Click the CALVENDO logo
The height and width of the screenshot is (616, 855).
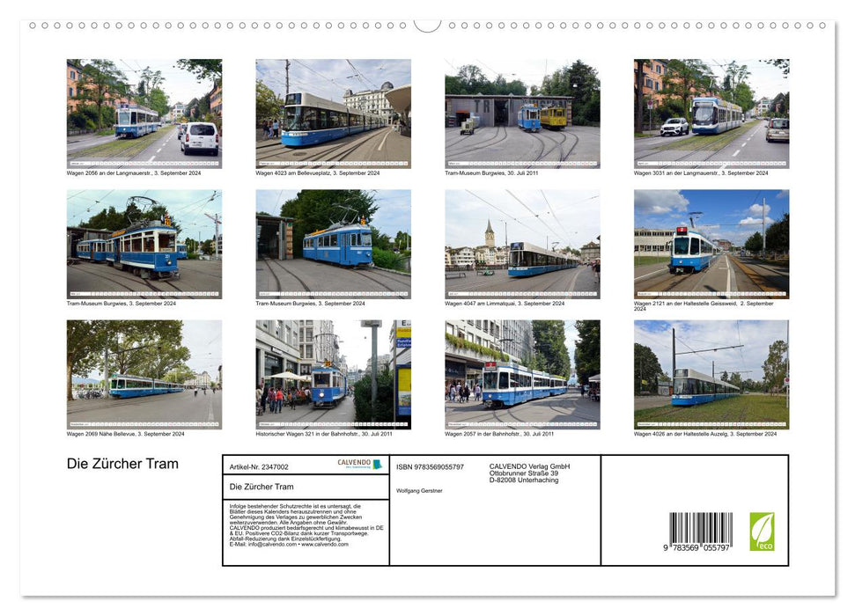(x=359, y=464)
